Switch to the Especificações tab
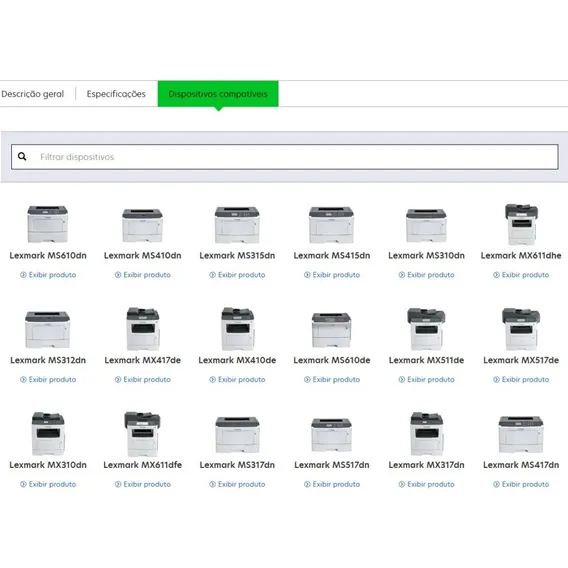Image resolution: width=568 pixels, height=568 pixels. 116,94
